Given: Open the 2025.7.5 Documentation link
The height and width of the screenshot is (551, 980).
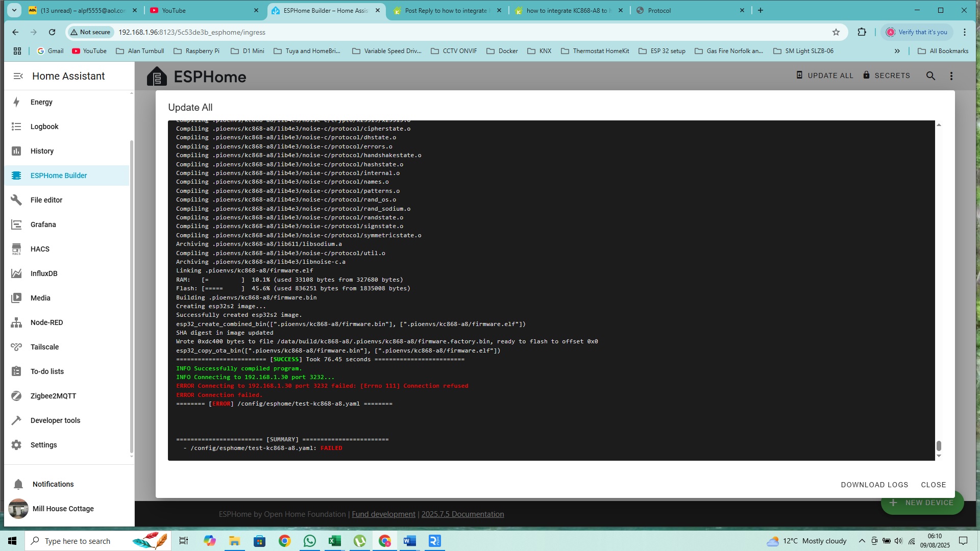Looking at the screenshot, I should pyautogui.click(x=462, y=514).
